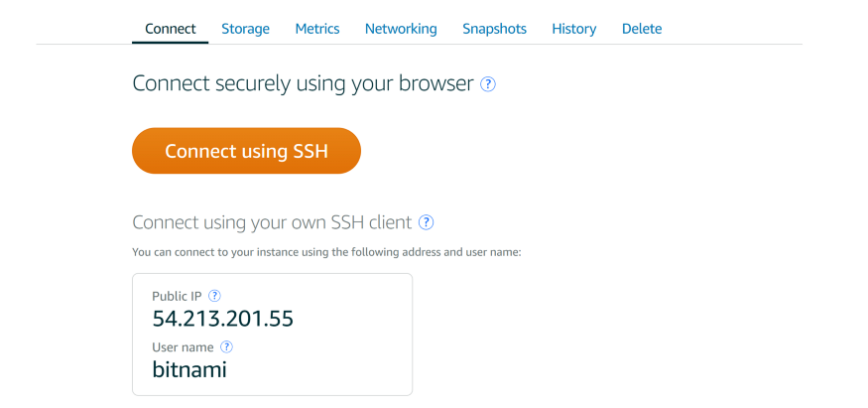Click the 'User name' label text
This screenshot has width=868, height=408.
pos(183,347)
